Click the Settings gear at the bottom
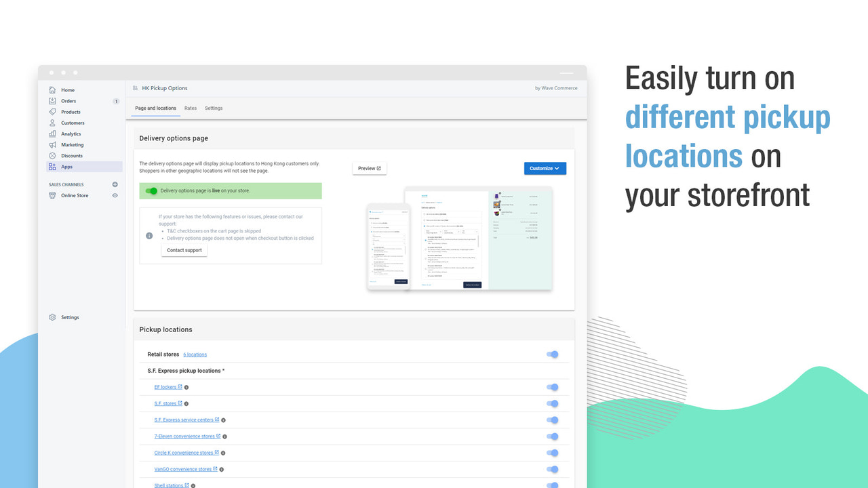 (52, 317)
